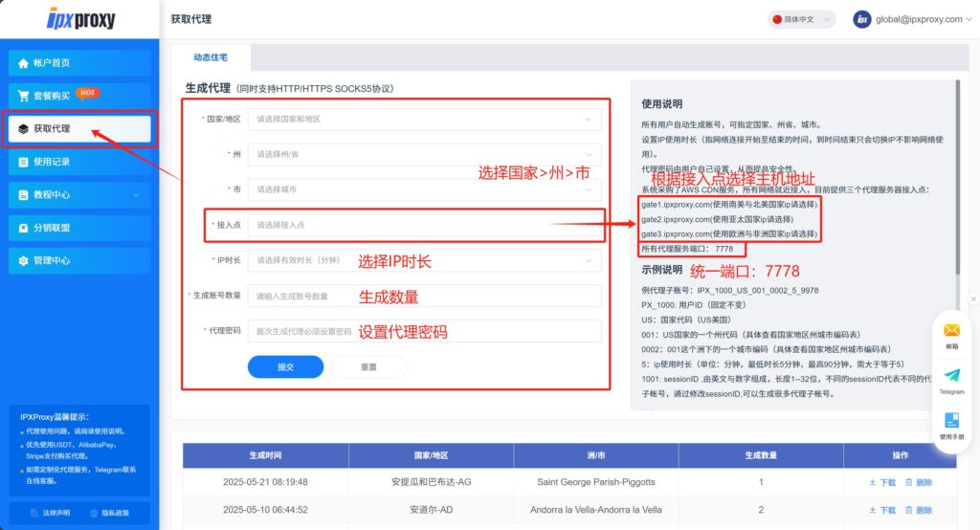980x530 pixels.
Task: Click the red flag language icon
Action: 777,19
